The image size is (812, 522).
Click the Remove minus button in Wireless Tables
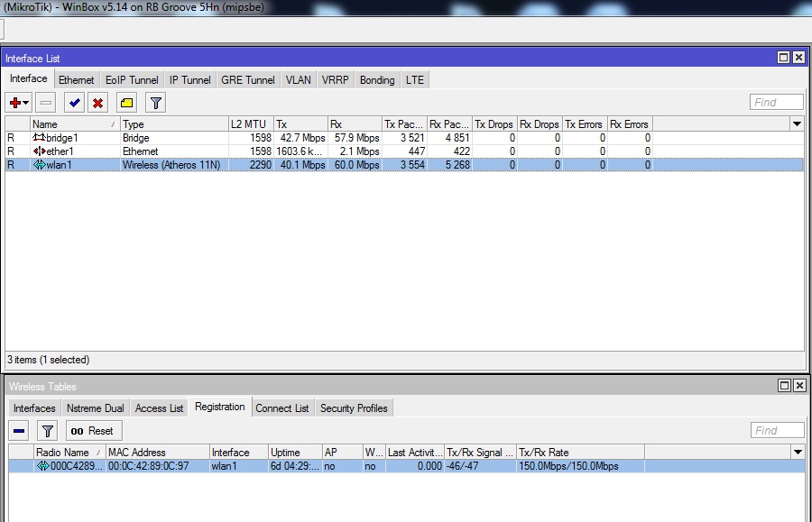pos(19,431)
